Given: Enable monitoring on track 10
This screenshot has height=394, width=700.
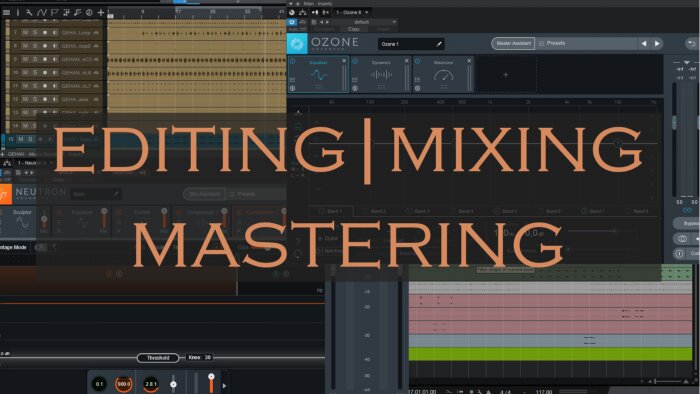Looking at the screenshot, I should [x=54, y=72].
